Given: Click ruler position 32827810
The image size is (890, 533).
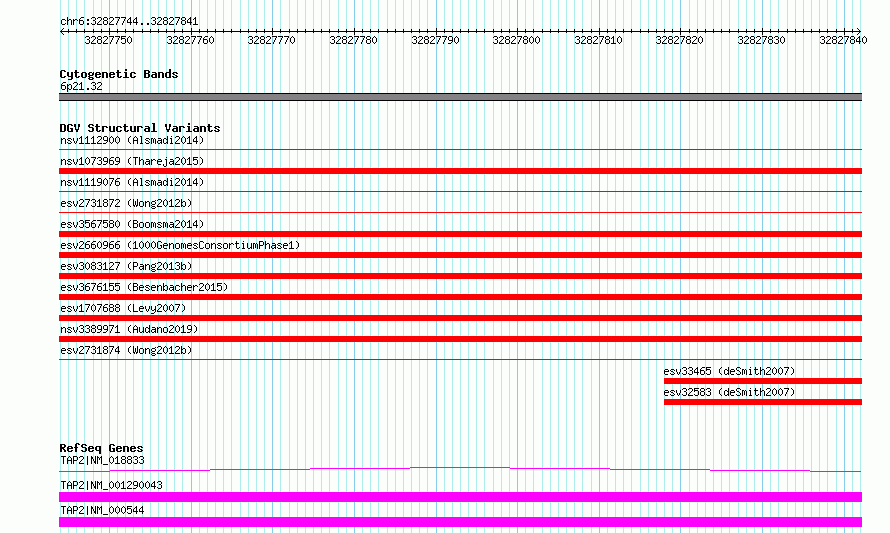Looking at the screenshot, I should pyautogui.click(x=599, y=40).
